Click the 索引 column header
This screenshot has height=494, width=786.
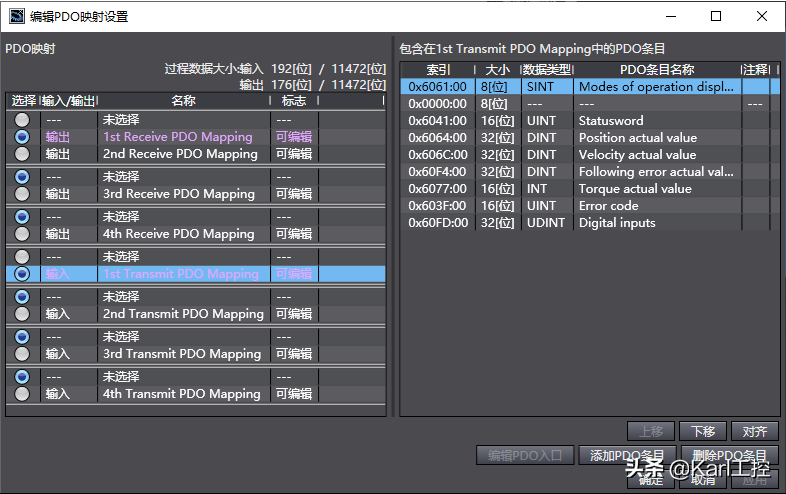coord(438,70)
